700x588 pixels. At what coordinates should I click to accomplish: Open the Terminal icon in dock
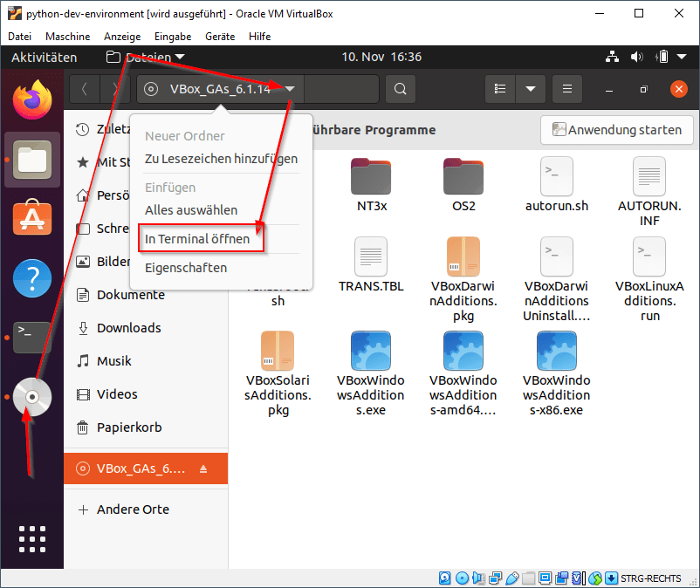[32, 335]
